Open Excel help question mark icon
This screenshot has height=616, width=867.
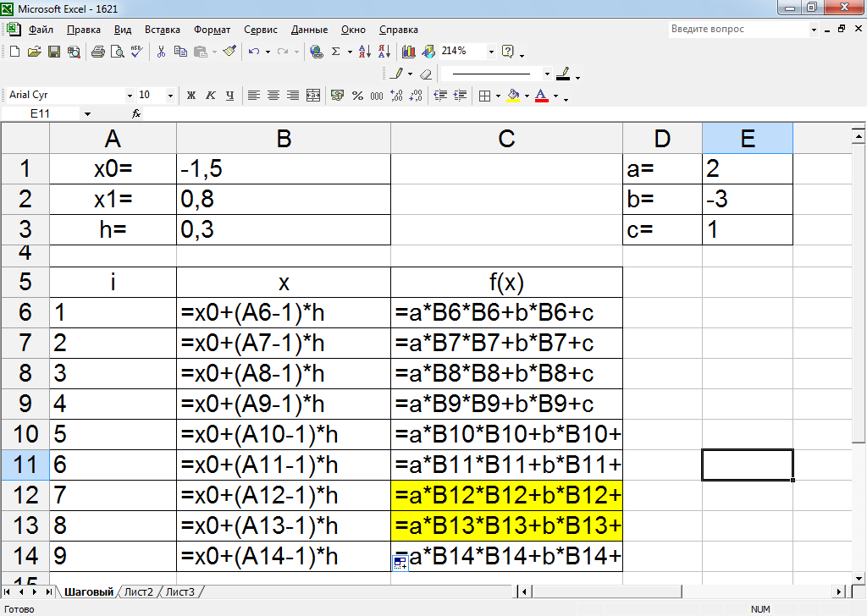pos(508,52)
